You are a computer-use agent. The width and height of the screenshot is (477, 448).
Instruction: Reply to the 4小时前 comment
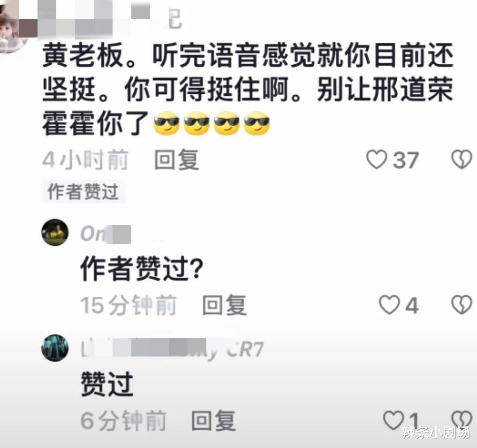pos(176,160)
